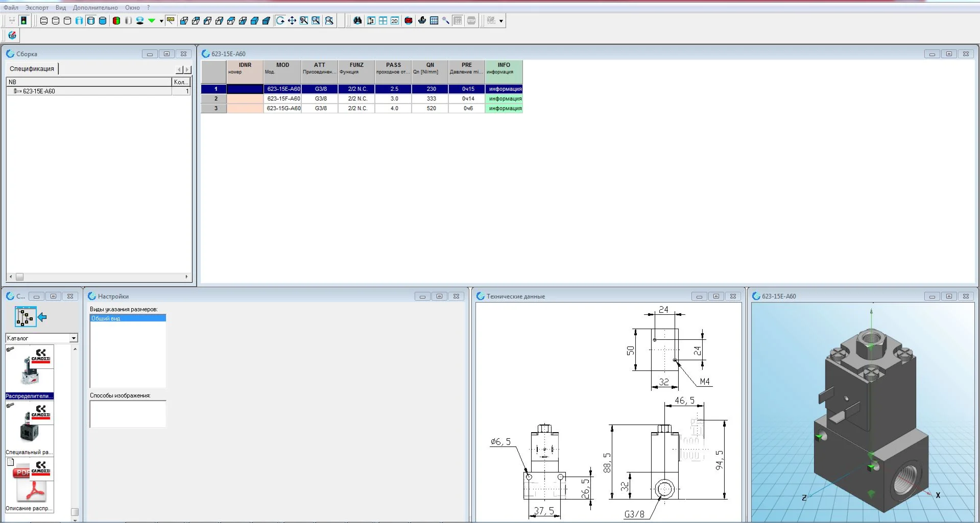
Task: Open the Дополнительно menu
Action: (x=95, y=8)
